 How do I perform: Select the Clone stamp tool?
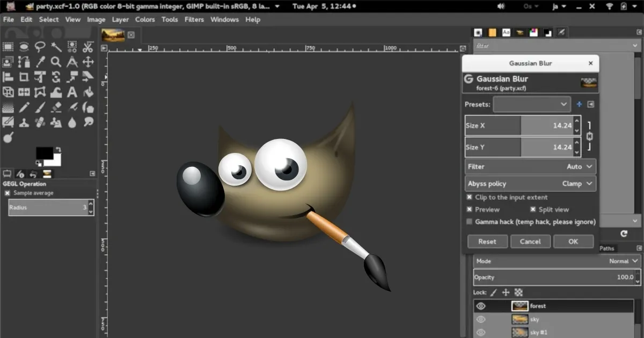pos(24,123)
